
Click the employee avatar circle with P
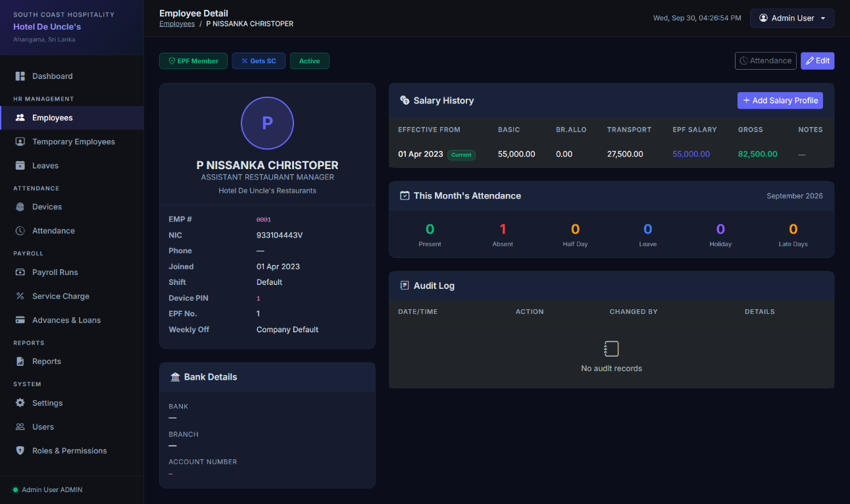(x=267, y=123)
